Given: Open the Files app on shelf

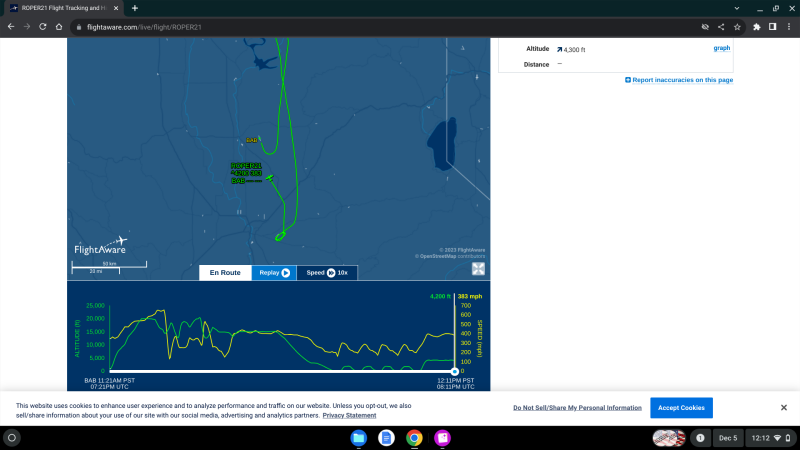Looking at the screenshot, I should [359, 438].
